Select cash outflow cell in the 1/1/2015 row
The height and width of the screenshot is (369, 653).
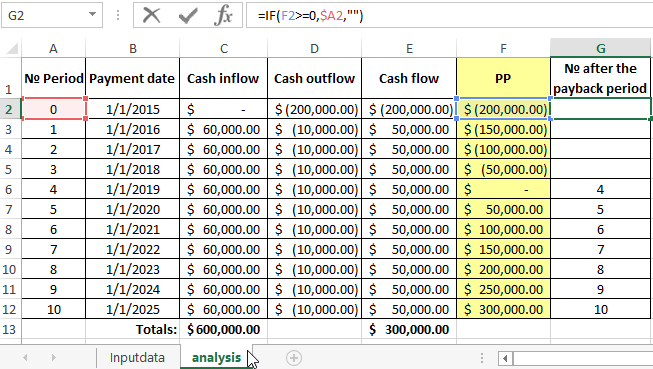coord(314,109)
